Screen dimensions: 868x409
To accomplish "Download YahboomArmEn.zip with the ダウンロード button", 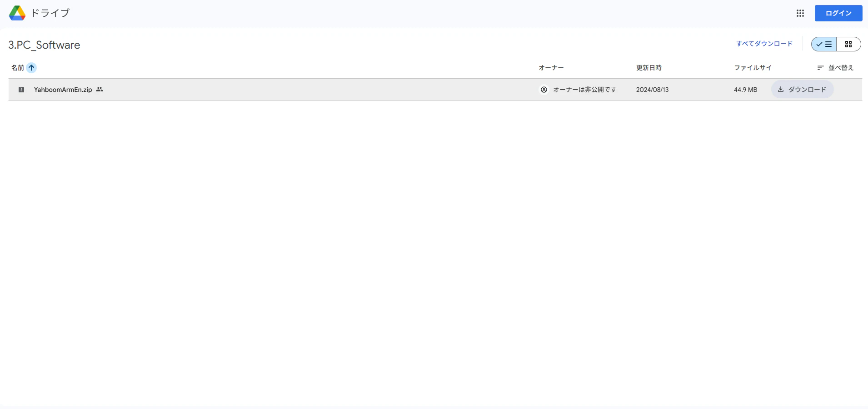I will coord(803,90).
